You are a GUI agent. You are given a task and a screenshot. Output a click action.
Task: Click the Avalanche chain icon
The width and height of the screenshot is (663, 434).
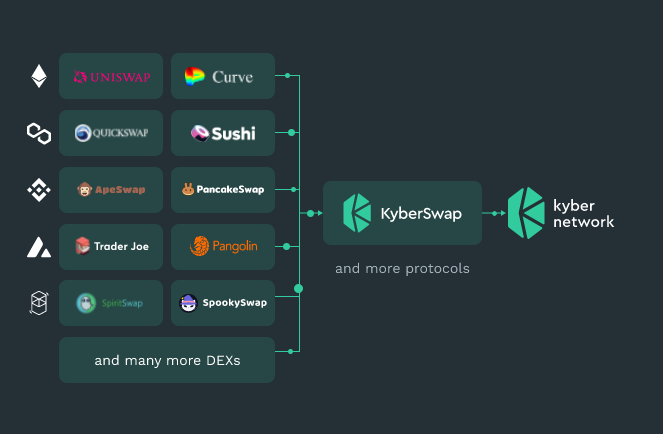[x=39, y=247]
